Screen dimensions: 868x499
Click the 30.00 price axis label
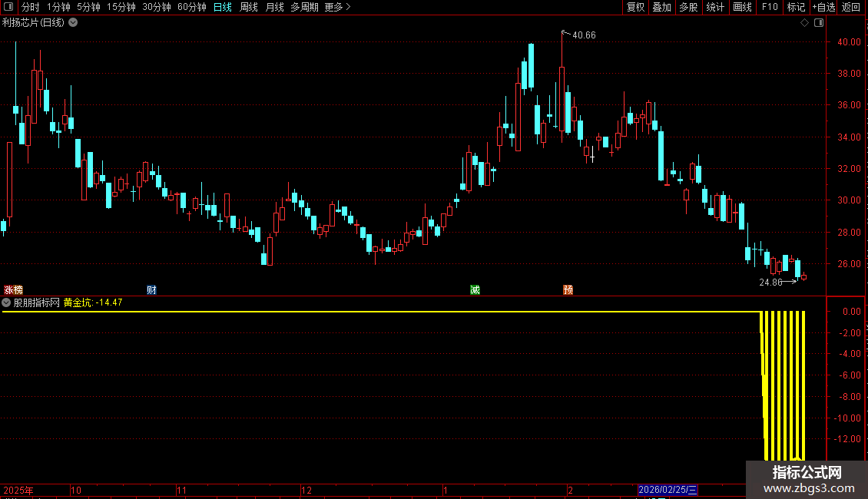(x=849, y=200)
